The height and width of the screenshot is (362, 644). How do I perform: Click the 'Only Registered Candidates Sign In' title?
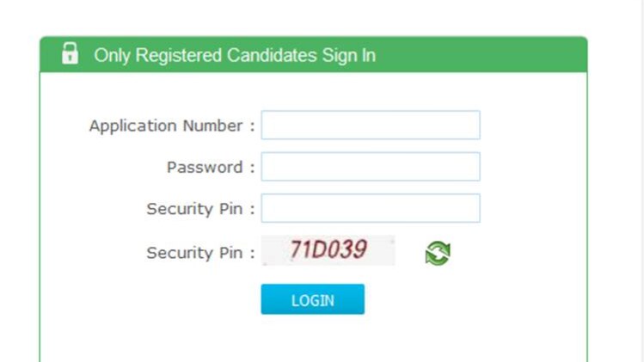pos(234,56)
